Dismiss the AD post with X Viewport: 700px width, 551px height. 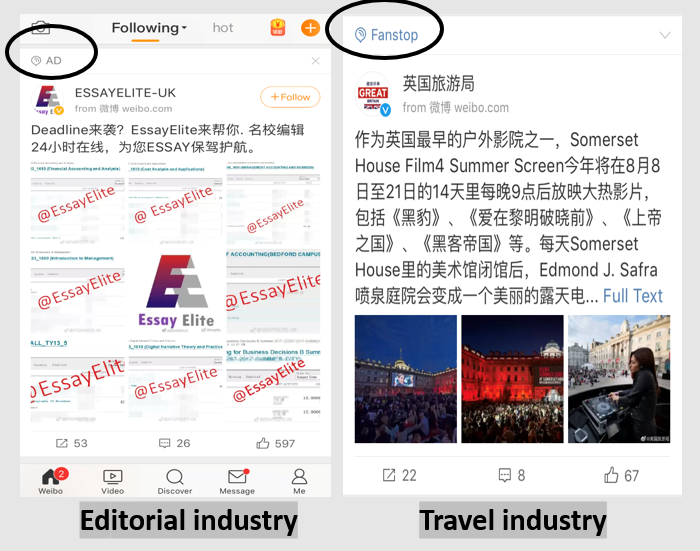pyautogui.click(x=316, y=61)
